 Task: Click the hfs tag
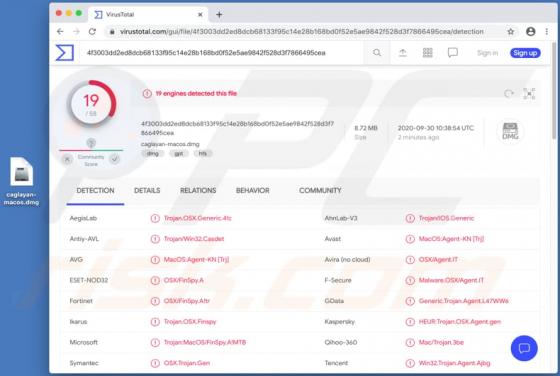pos(203,154)
